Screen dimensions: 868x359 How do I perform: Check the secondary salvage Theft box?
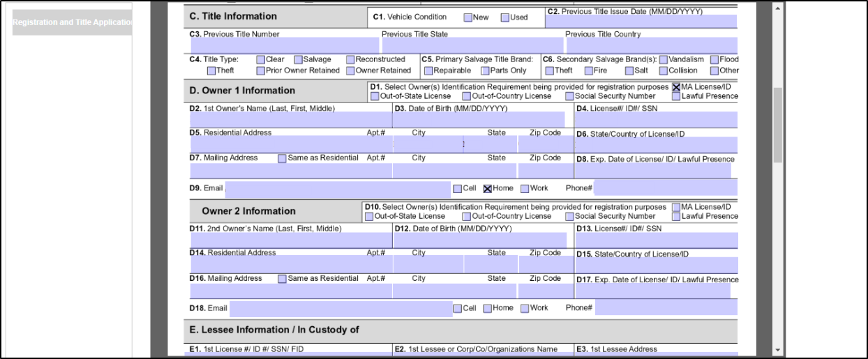(x=549, y=70)
